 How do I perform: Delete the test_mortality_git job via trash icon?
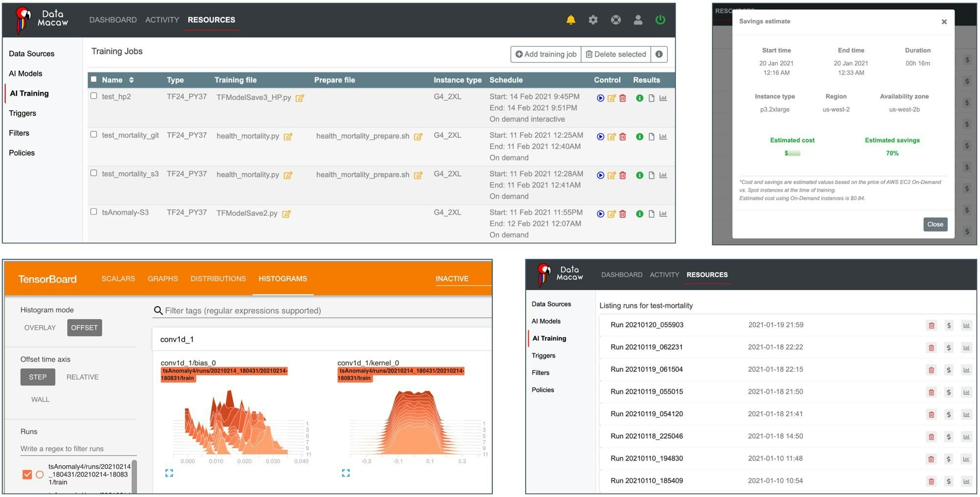click(622, 137)
